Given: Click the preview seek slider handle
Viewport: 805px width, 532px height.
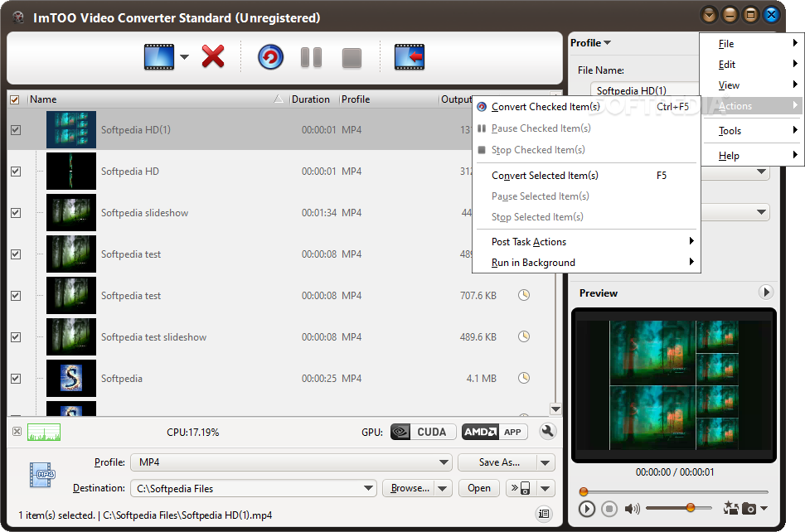Looking at the screenshot, I should coord(583,491).
